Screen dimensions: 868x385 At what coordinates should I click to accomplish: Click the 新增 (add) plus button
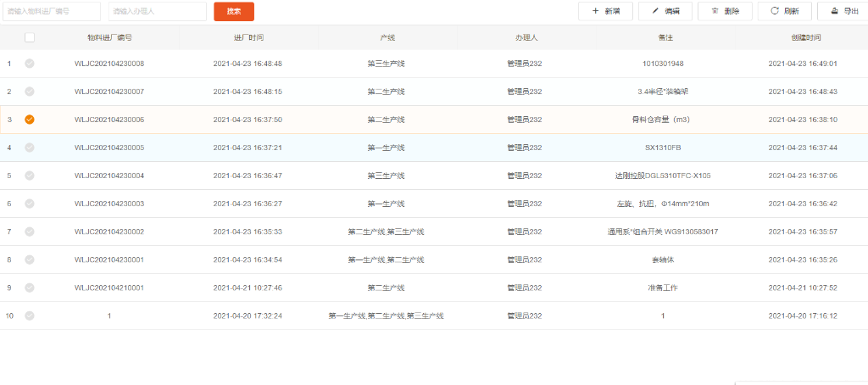coord(605,11)
